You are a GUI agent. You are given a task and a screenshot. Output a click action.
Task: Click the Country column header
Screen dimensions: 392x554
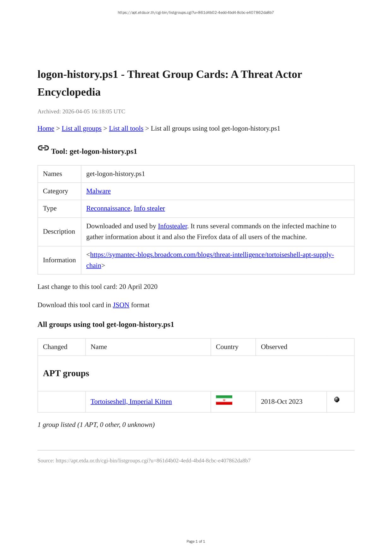(227, 347)
